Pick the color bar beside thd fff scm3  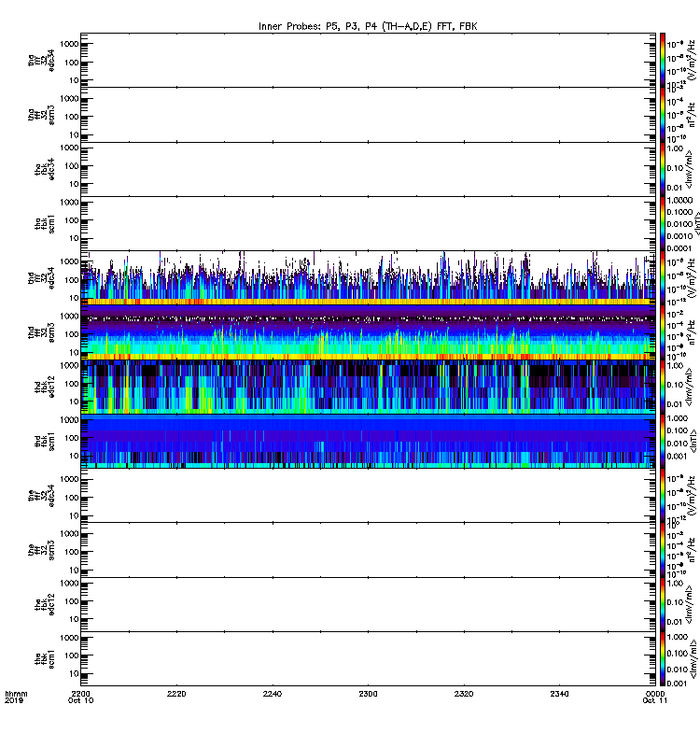663,332
